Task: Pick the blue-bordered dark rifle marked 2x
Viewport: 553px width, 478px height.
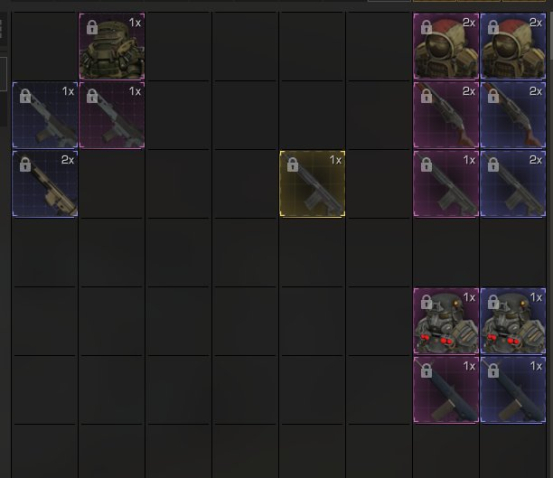Action: (x=513, y=183)
